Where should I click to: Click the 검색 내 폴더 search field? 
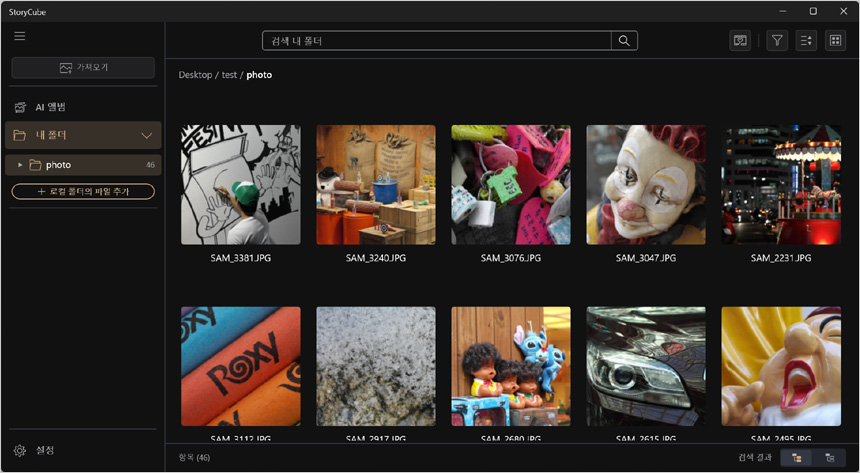[436, 41]
